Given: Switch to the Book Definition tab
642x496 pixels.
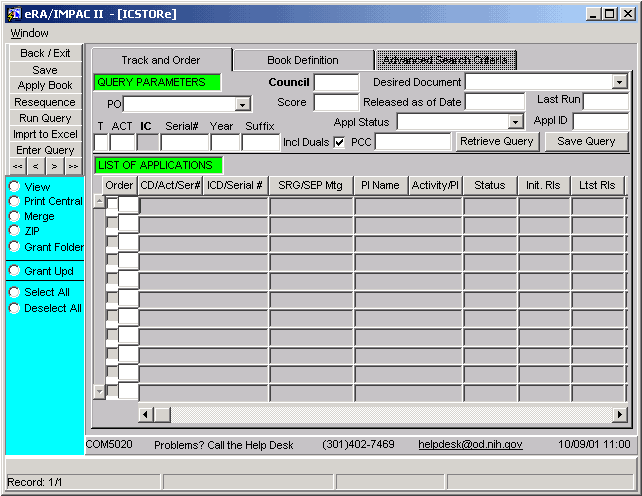Looking at the screenshot, I should click(x=303, y=60).
